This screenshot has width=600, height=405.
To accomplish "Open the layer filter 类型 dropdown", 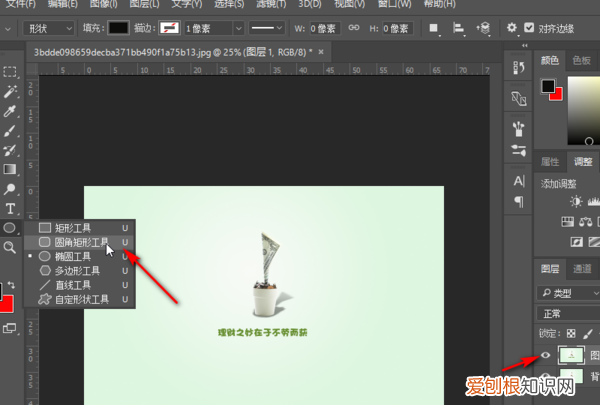I will 568,293.
